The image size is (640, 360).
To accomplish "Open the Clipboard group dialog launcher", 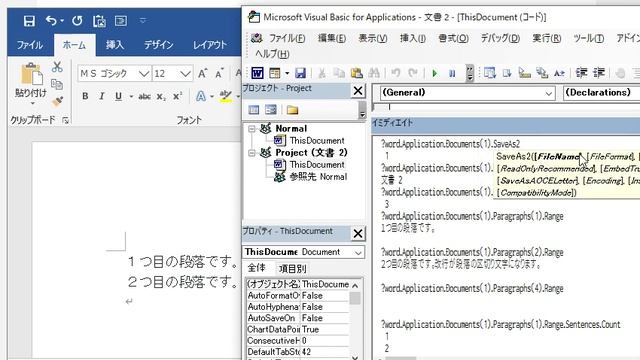I will click(65, 120).
